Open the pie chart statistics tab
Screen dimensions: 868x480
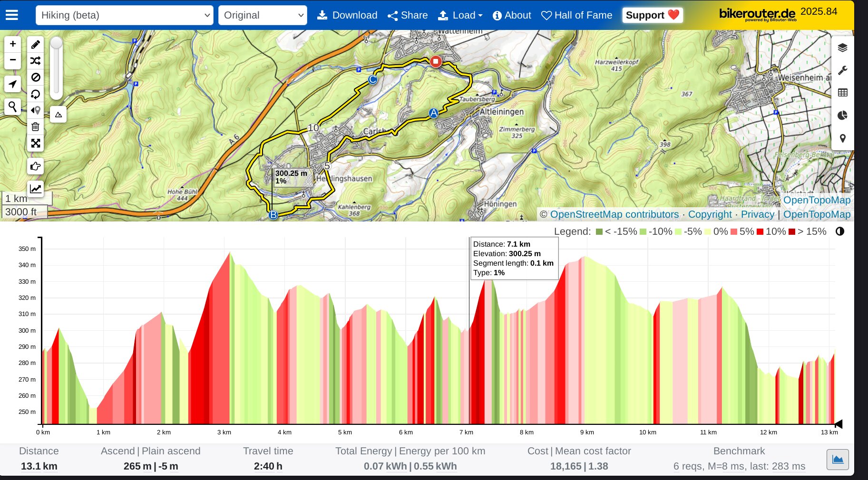pyautogui.click(x=842, y=115)
